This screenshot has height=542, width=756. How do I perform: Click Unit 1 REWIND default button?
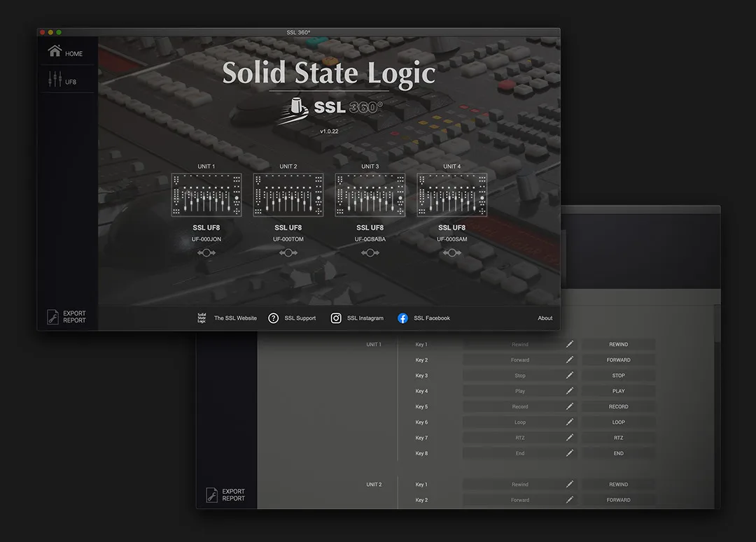pos(618,344)
